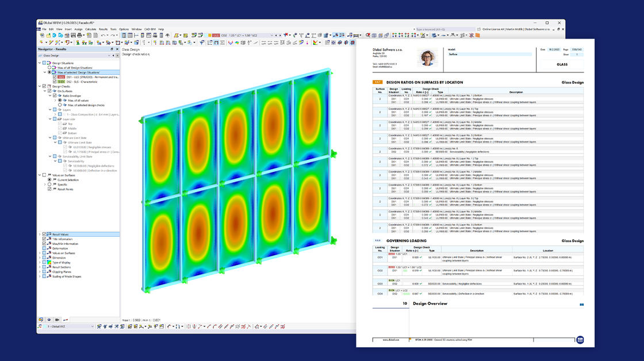Image resolution: width=644 pixels, height=361 pixels.
Task: Undo the last action
Action: click(x=103, y=35)
